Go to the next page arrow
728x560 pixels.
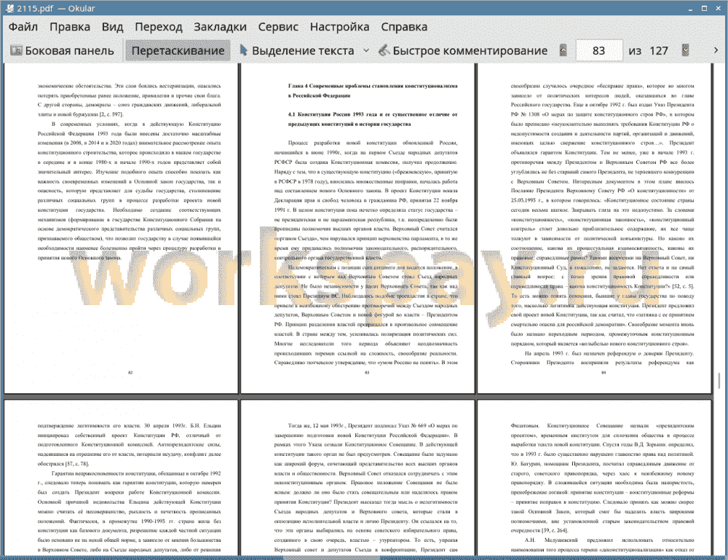[685, 50]
